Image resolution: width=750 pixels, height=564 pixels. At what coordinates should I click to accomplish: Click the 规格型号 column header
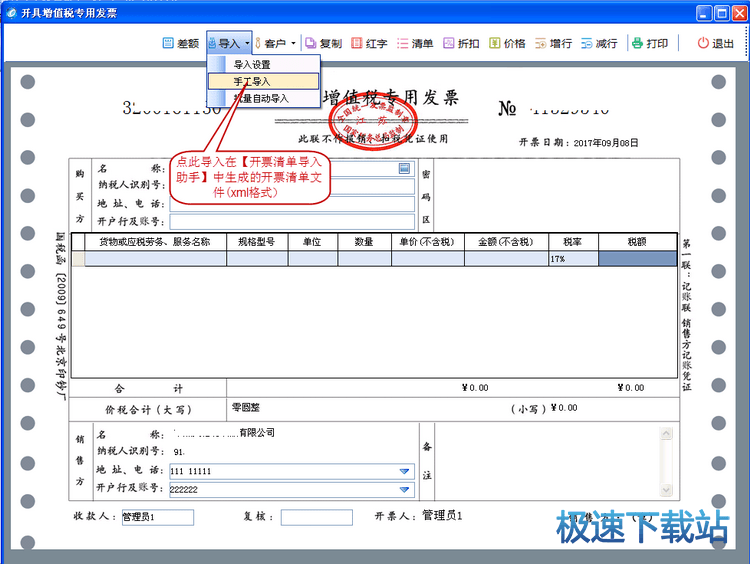click(x=257, y=242)
